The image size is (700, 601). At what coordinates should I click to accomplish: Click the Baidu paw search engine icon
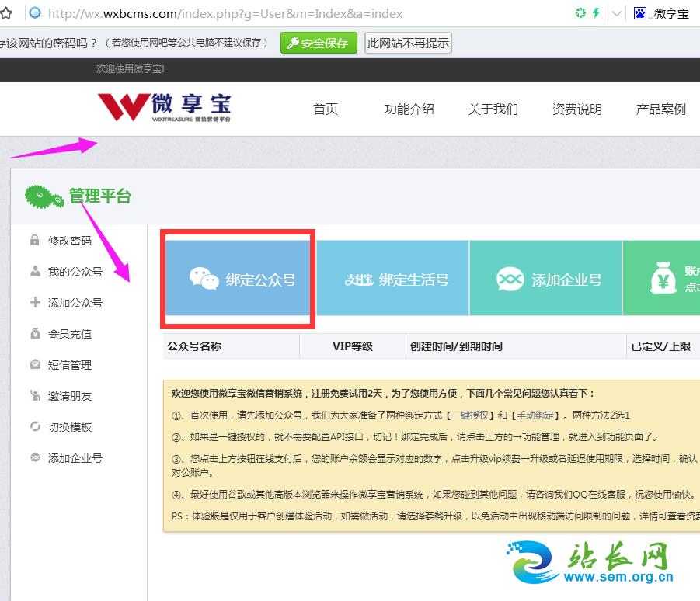coord(639,13)
